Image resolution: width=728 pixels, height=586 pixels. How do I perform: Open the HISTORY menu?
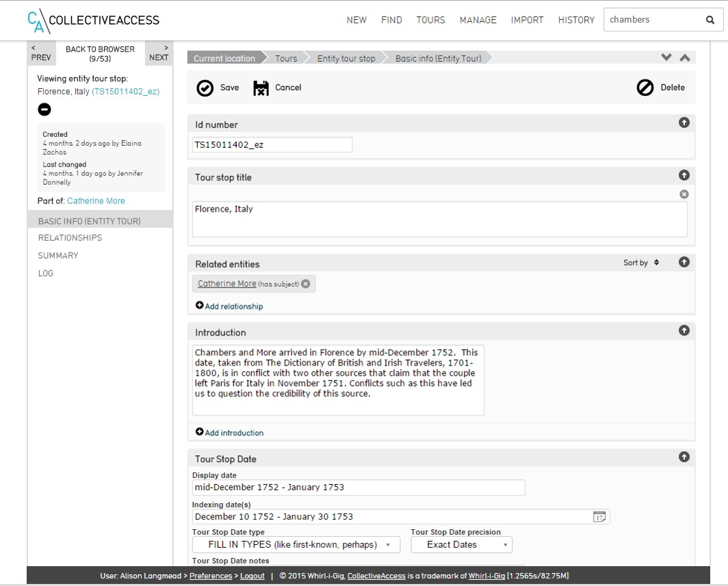tap(576, 20)
